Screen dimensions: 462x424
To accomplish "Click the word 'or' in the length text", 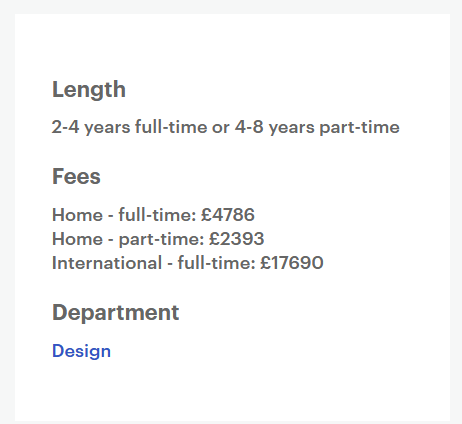I will (221, 128).
